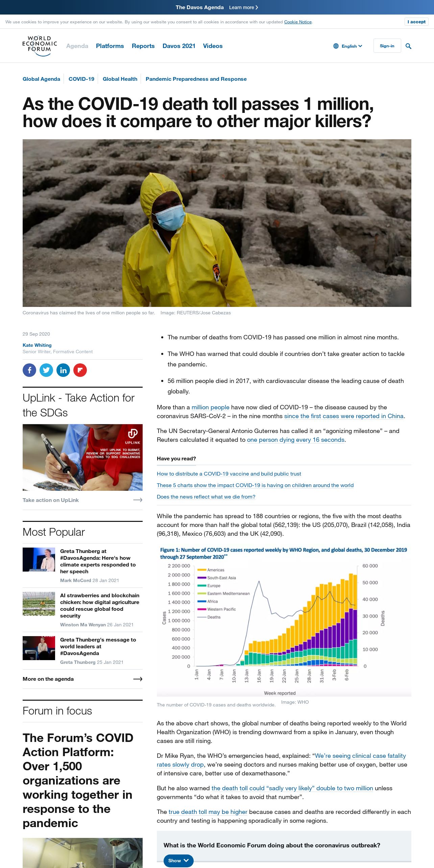Select the COVID-19 topic tab
The width and height of the screenshot is (434, 868).
[81, 79]
